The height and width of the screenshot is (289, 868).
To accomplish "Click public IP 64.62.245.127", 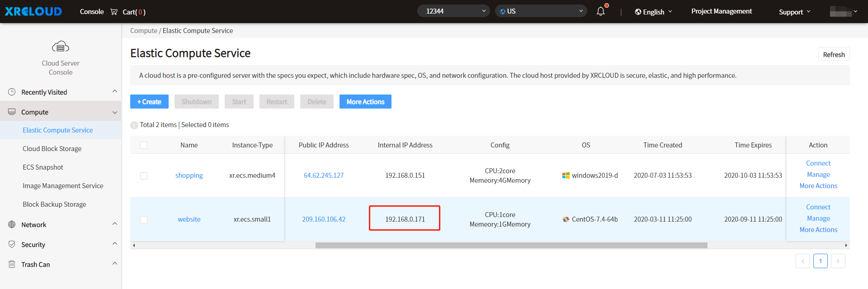I will click(x=324, y=175).
